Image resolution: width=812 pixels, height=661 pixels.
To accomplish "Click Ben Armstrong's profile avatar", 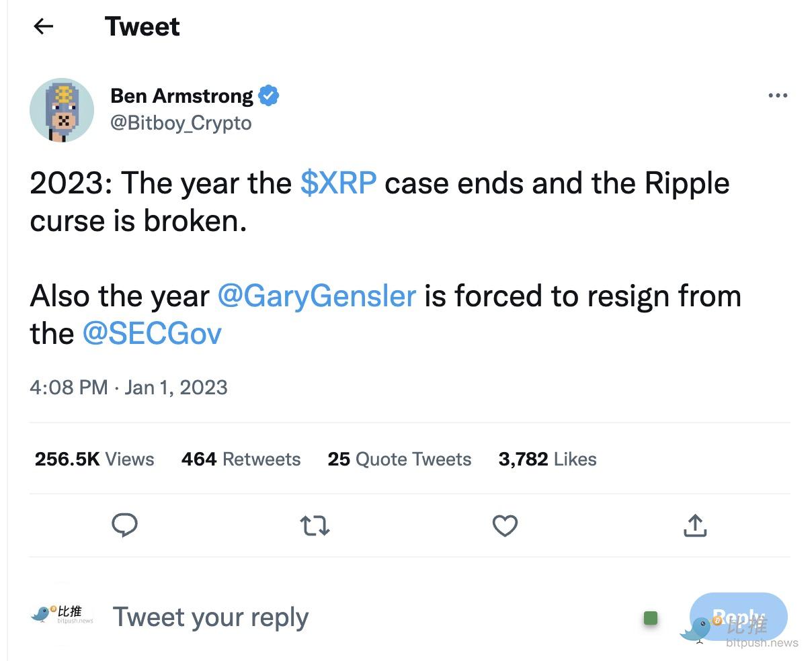I will [x=62, y=109].
